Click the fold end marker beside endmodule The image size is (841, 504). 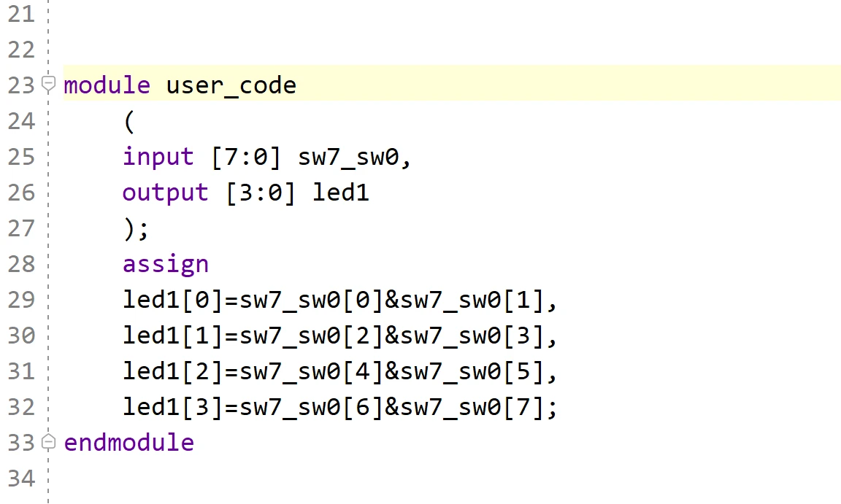point(48,442)
